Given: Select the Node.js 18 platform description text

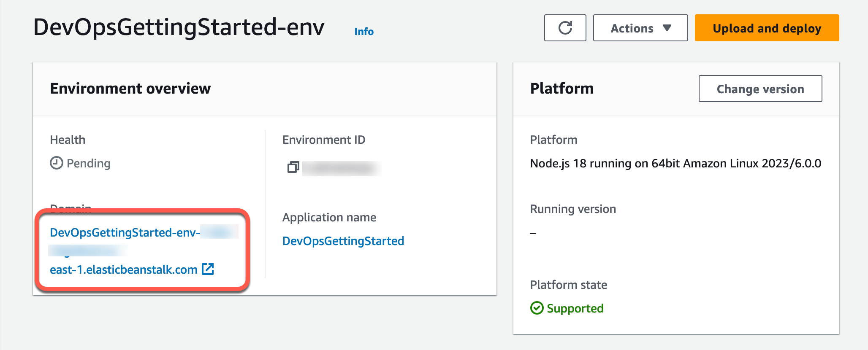Looking at the screenshot, I should [675, 163].
